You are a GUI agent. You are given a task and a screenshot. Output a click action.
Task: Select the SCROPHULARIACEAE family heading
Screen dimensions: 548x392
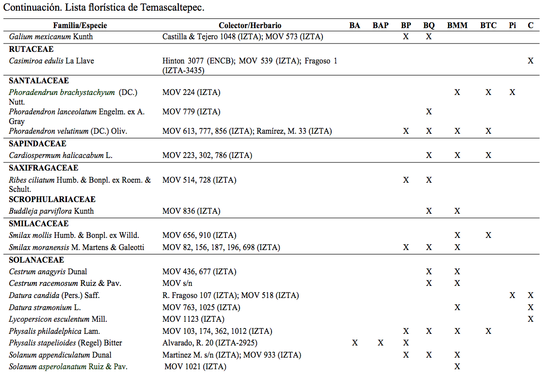pos(52,199)
